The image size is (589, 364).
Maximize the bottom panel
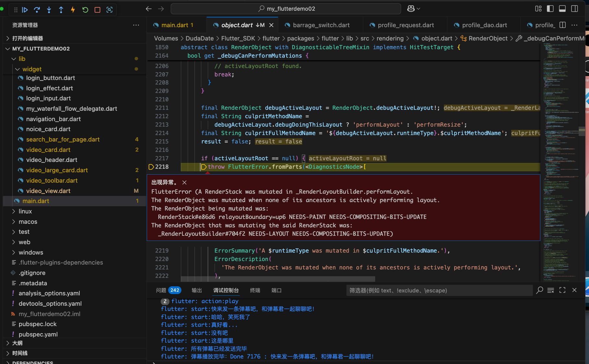point(562,290)
